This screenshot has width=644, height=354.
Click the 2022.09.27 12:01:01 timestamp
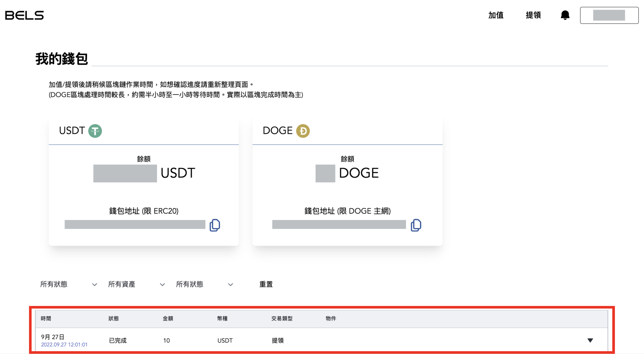tap(64, 345)
